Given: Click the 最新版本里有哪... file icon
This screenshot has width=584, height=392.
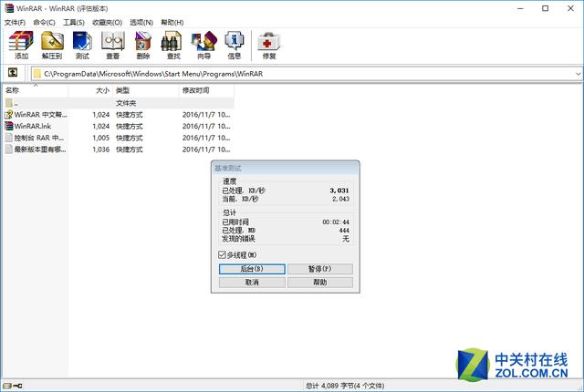Looking at the screenshot, I should coord(9,150).
